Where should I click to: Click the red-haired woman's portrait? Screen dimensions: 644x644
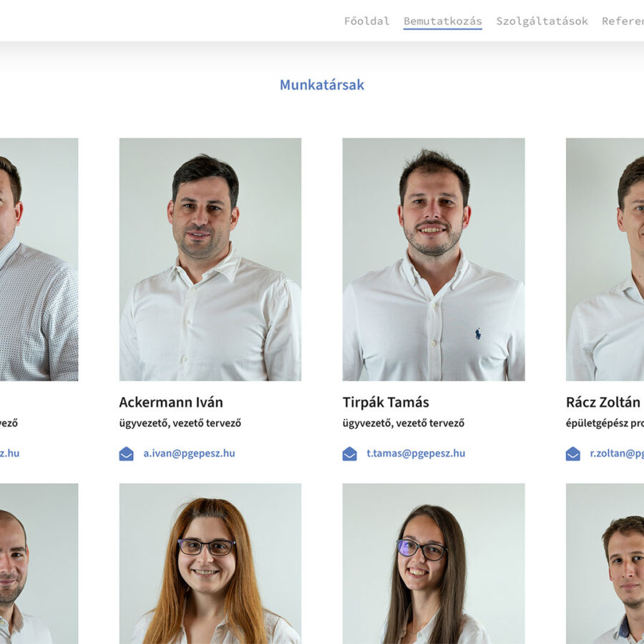pos(210,564)
